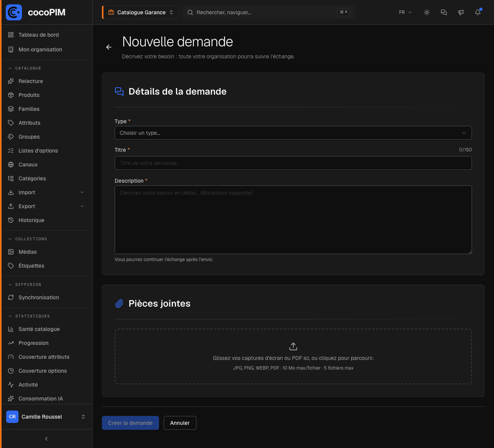494x448 pixels.
Task: Open Étiquettes in sidebar
Action: (x=46, y=266)
